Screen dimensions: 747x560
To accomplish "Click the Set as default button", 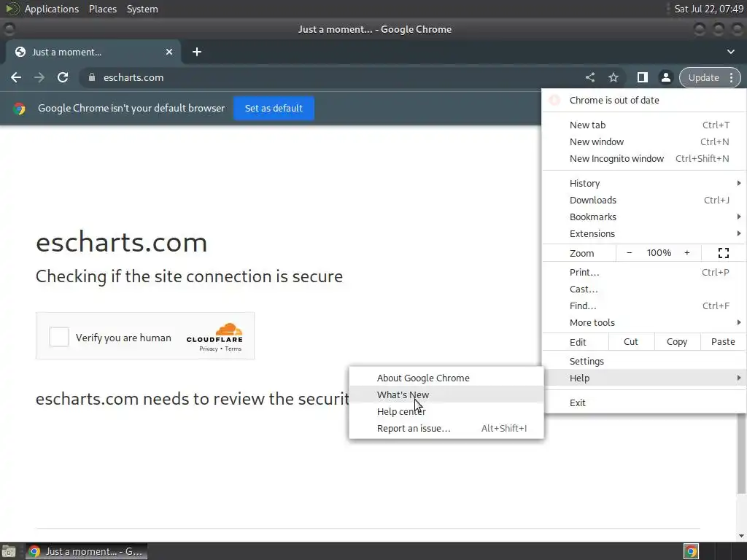I will pos(274,108).
